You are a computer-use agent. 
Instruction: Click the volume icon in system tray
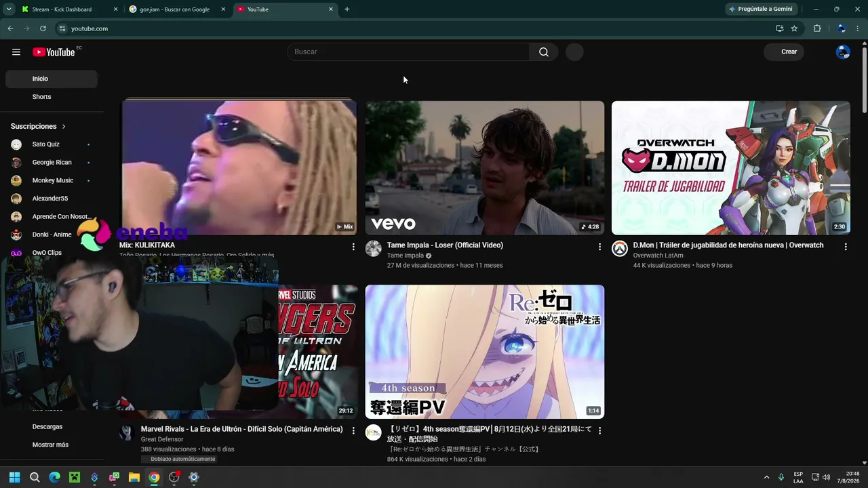coord(827,477)
